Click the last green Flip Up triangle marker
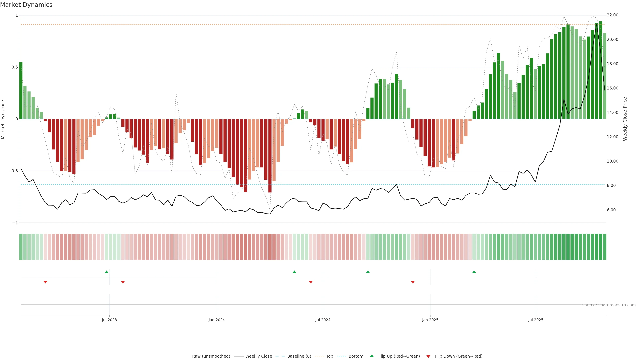644x362 pixels. coord(474,272)
